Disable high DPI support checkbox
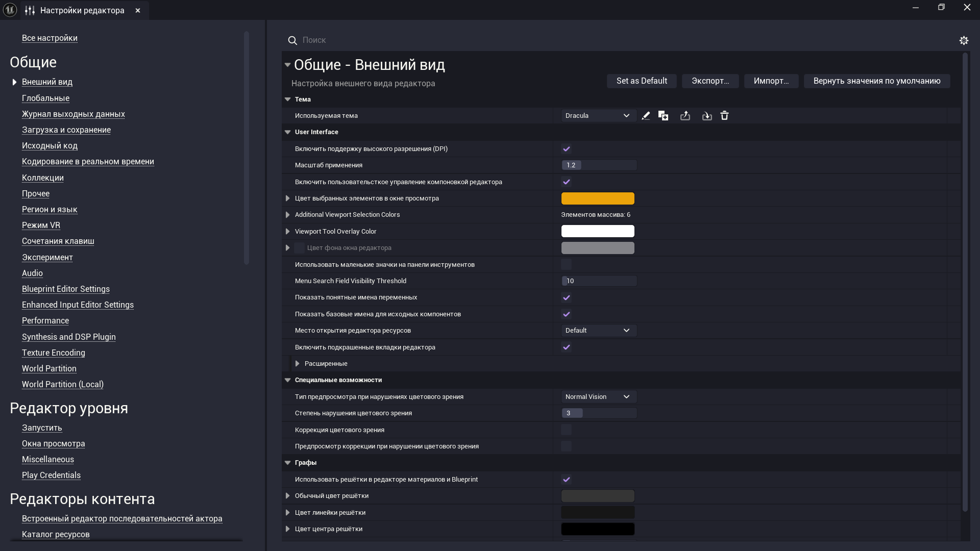 566,149
